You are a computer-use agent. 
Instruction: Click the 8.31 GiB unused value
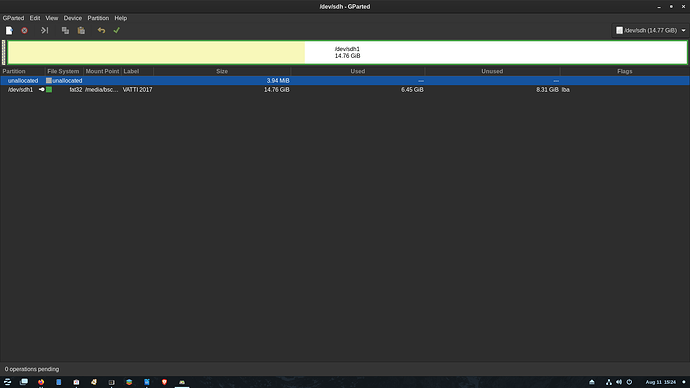(547, 90)
